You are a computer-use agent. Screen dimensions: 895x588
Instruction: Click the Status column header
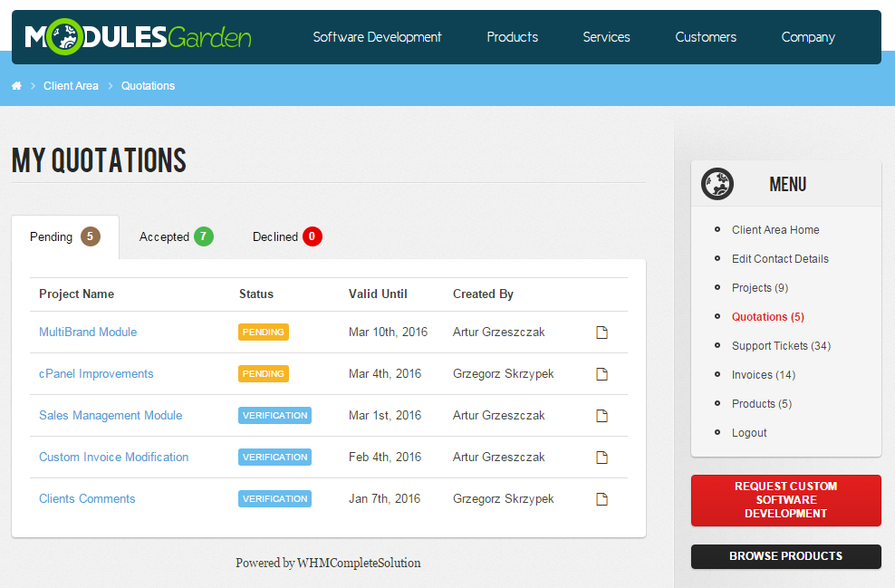pyautogui.click(x=255, y=294)
